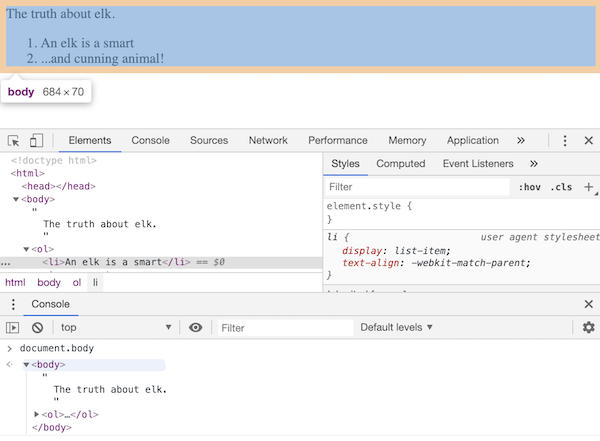Show more Styles pane tabs chevron
This screenshot has width=600, height=441.
(534, 164)
